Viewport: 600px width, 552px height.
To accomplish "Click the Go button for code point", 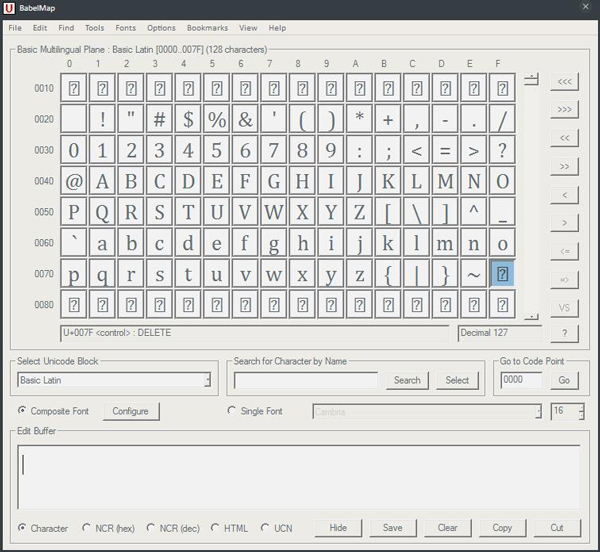I will [x=564, y=380].
